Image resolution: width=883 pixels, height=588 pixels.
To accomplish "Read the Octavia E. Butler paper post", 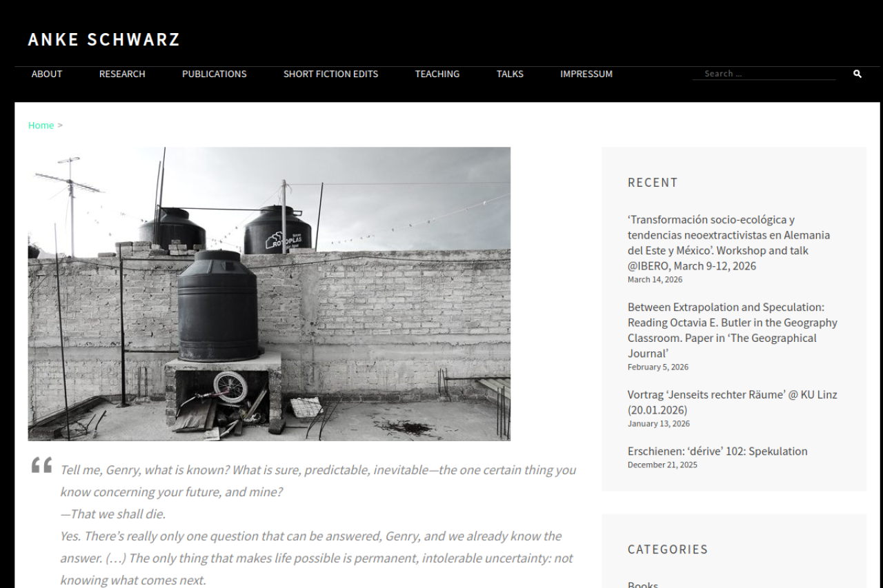I will pos(733,330).
